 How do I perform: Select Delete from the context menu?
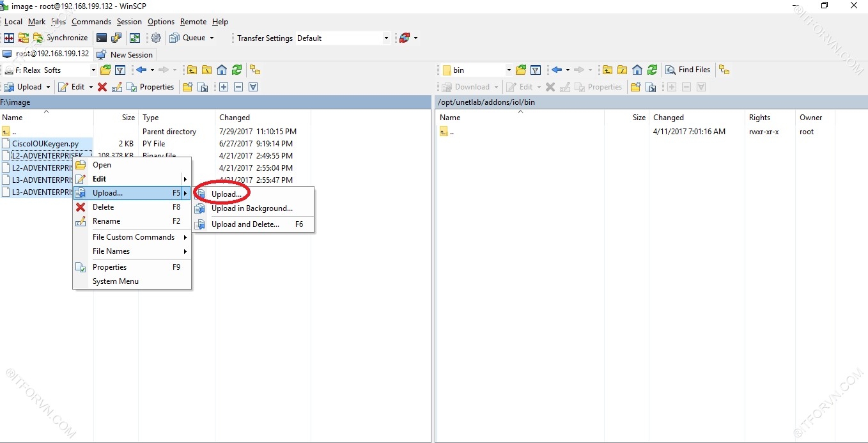[x=103, y=207]
